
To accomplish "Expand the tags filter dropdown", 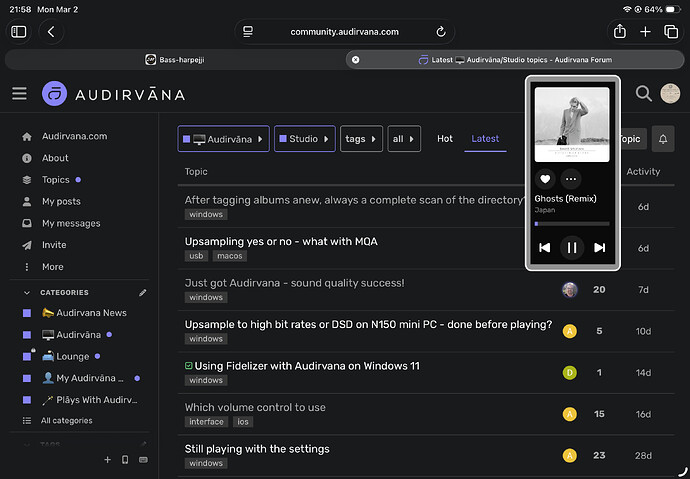I will [361, 139].
